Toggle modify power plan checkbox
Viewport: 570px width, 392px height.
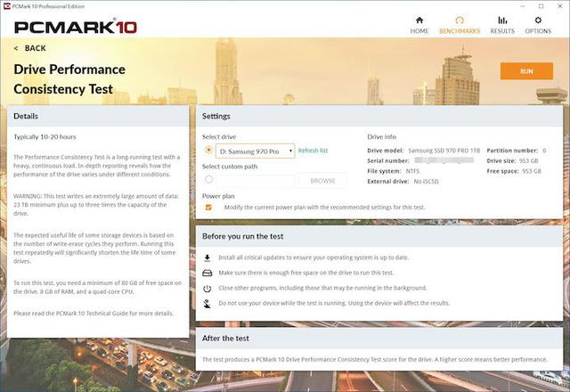(208, 208)
